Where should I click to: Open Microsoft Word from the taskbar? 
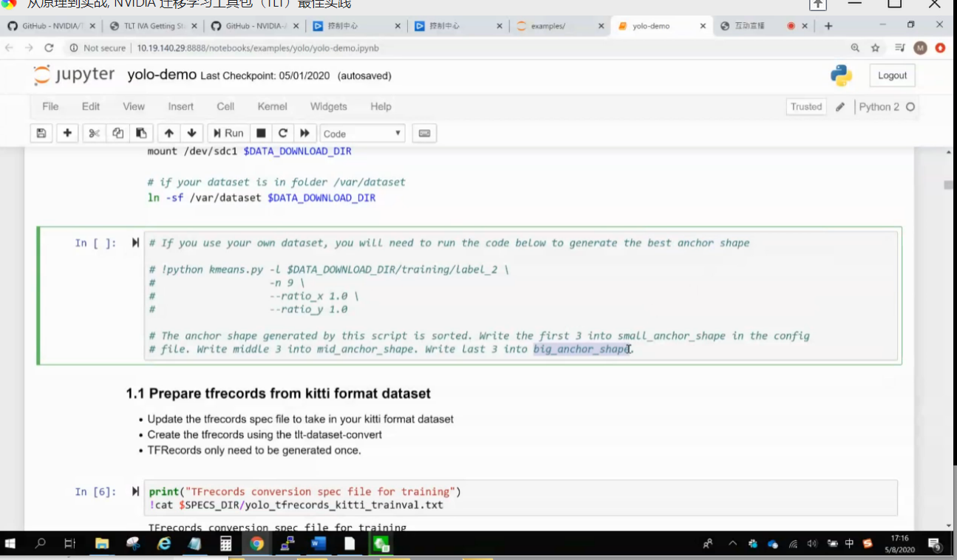coord(319,544)
